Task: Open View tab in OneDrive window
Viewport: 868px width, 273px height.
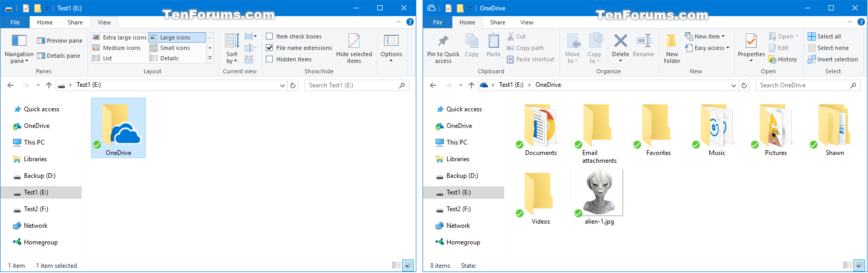Action: tap(527, 22)
